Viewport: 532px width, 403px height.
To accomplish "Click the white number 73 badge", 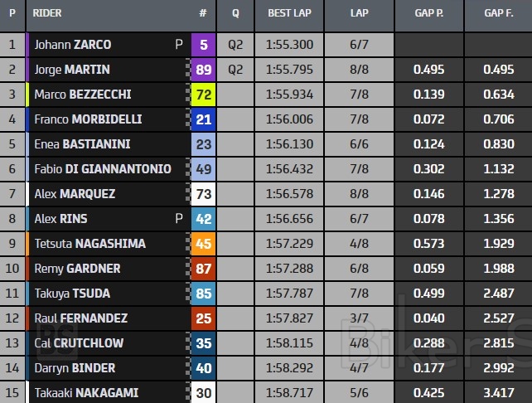I will pos(203,195).
